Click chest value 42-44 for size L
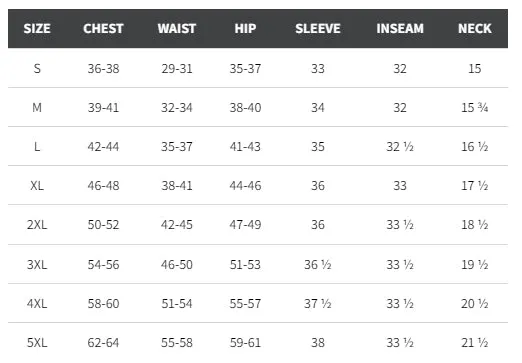This screenshot has width=522, height=363. [x=103, y=147]
